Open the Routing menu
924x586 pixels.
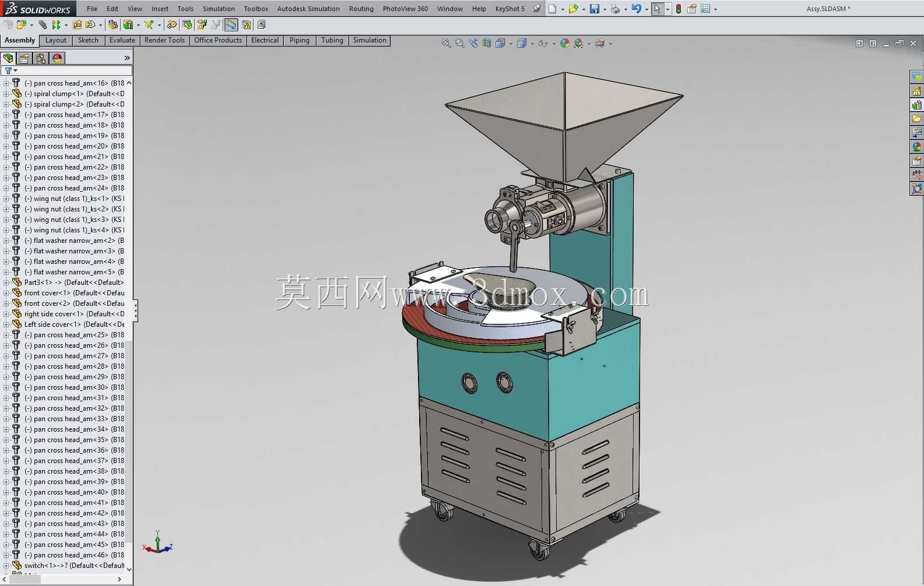[361, 9]
